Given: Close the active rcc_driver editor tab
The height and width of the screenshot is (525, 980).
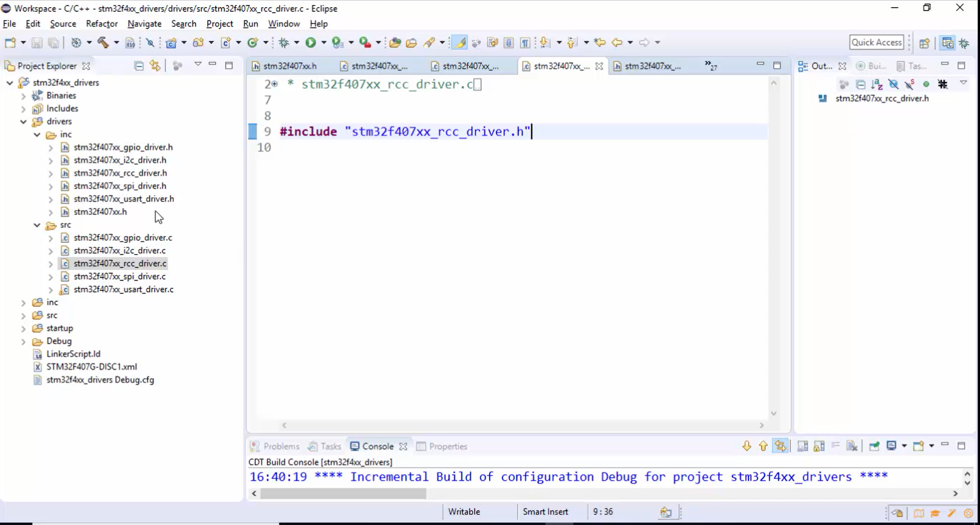Looking at the screenshot, I should [x=599, y=66].
